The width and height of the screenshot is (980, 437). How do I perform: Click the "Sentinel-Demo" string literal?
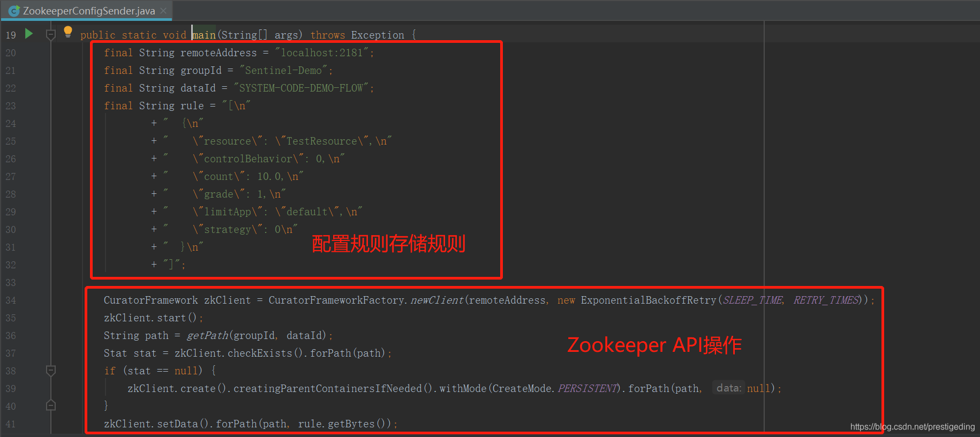click(x=283, y=70)
